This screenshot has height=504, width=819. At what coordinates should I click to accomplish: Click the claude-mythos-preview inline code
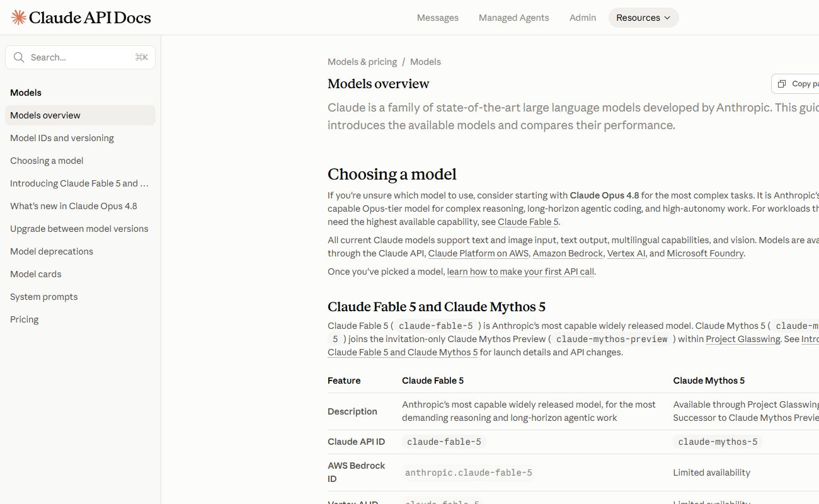pyautogui.click(x=612, y=339)
